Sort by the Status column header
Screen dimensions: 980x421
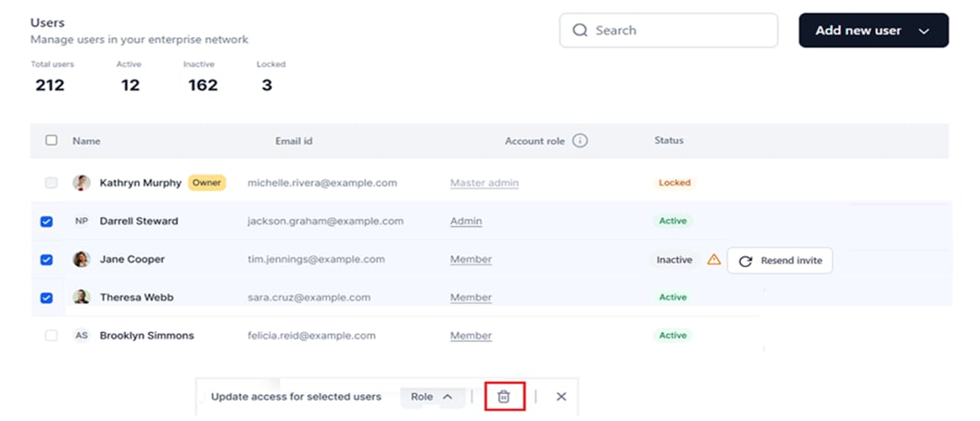click(669, 140)
